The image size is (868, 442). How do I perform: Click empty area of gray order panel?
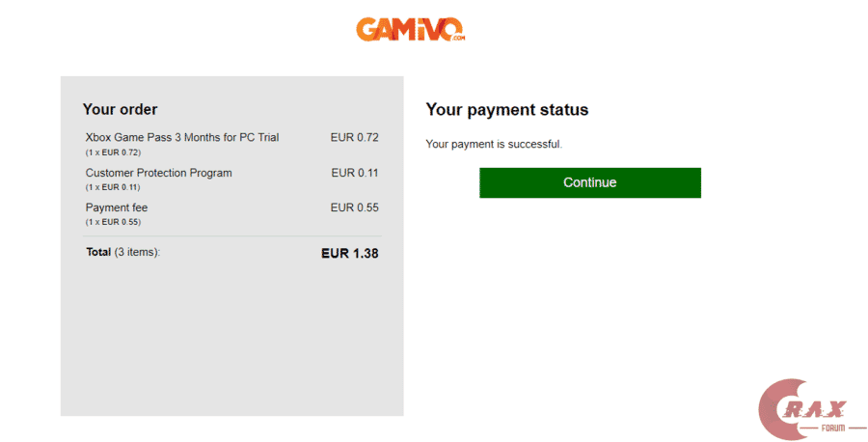tap(231, 338)
